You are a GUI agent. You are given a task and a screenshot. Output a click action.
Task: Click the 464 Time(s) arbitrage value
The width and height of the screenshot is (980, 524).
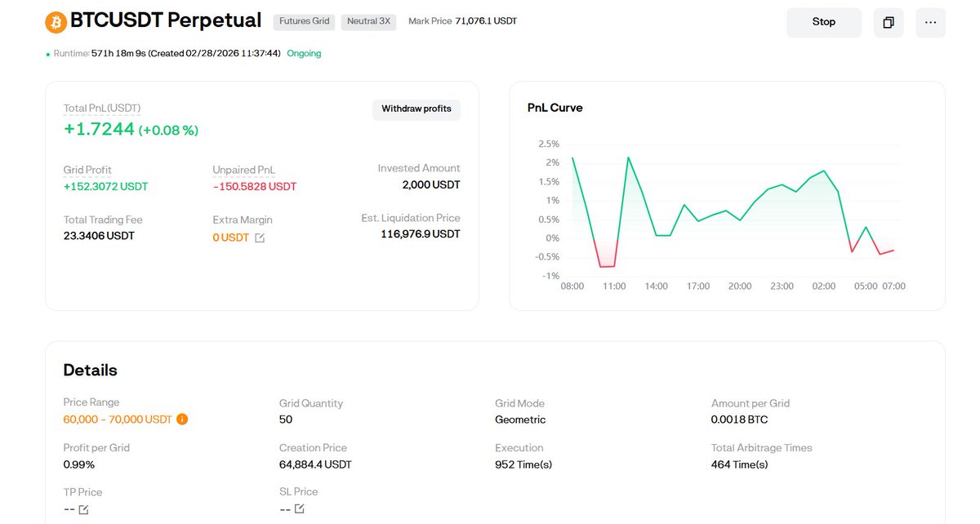[x=739, y=464]
